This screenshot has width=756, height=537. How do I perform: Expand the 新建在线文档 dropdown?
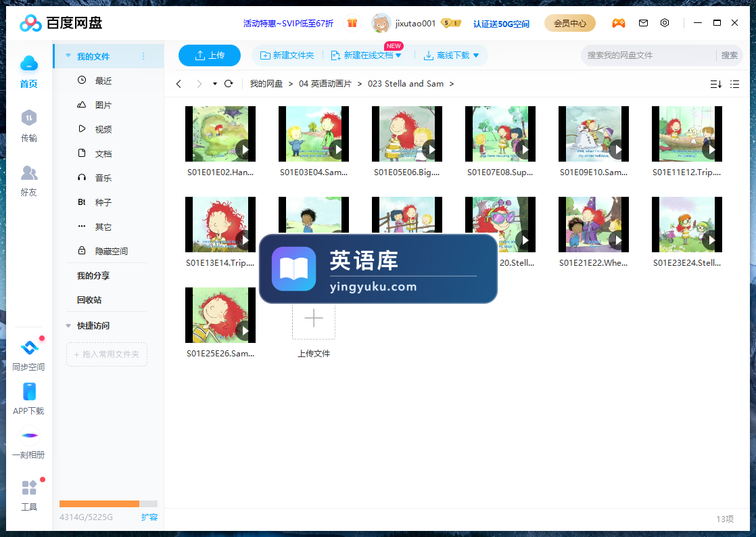coord(398,55)
